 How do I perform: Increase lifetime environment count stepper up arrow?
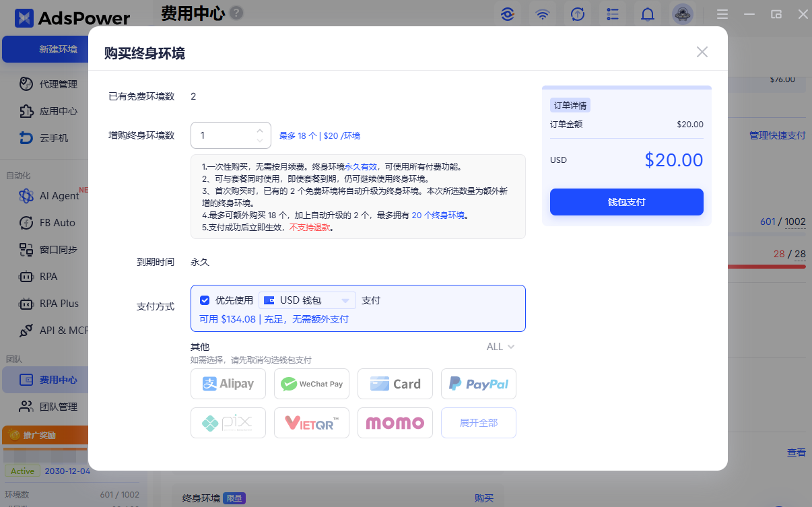[260, 131]
